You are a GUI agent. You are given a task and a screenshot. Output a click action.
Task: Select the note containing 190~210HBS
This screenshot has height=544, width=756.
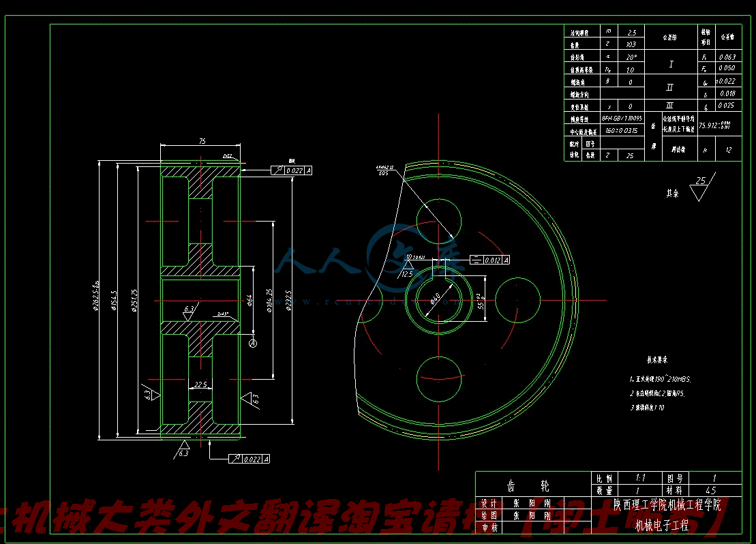[660, 379]
